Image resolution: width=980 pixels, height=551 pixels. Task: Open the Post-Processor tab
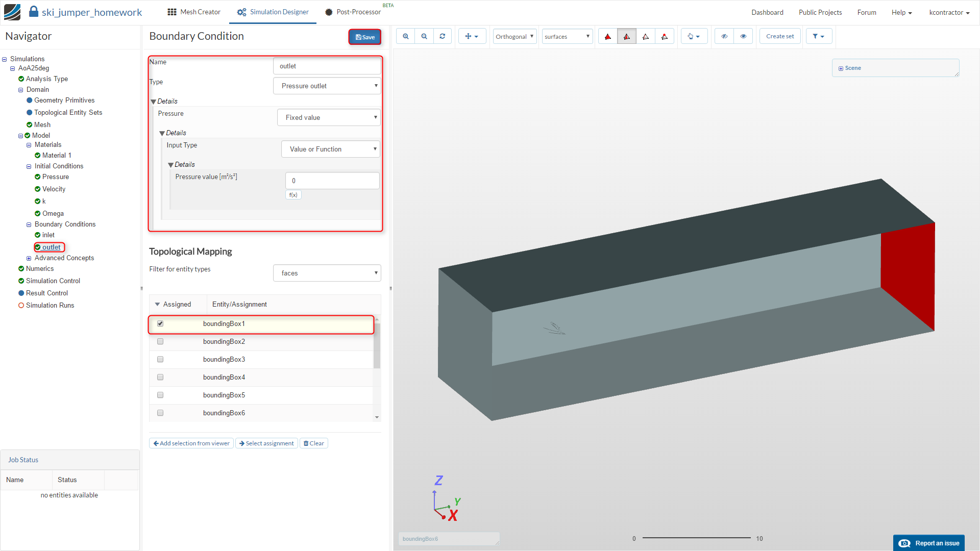pyautogui.click(x=353, y=12)
